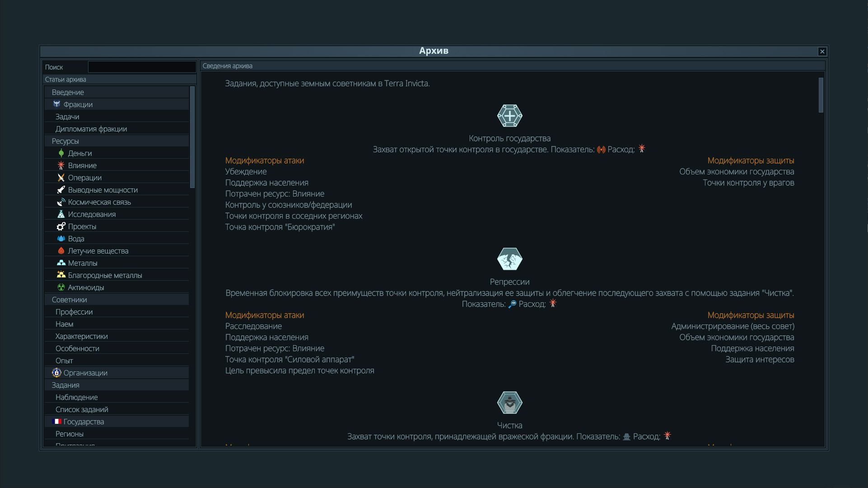Click the Control Nation mission hexagon icon

click(509, 116)
